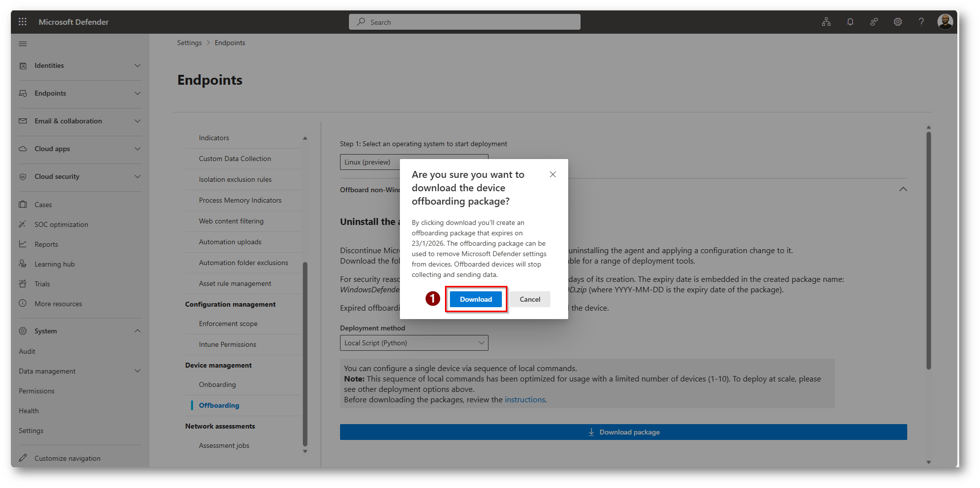Open the community people icon in header

[x=874, y=22]
